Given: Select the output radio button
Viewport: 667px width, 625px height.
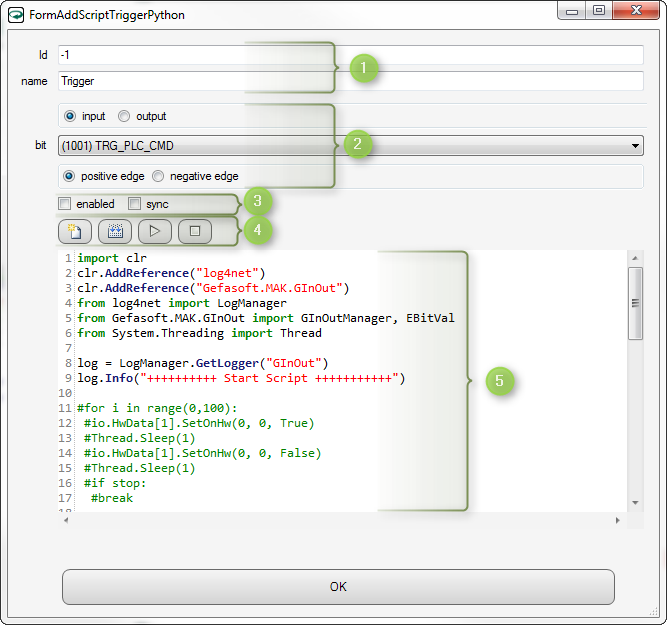Looking at the screenshot, I should tap(124, 116).
